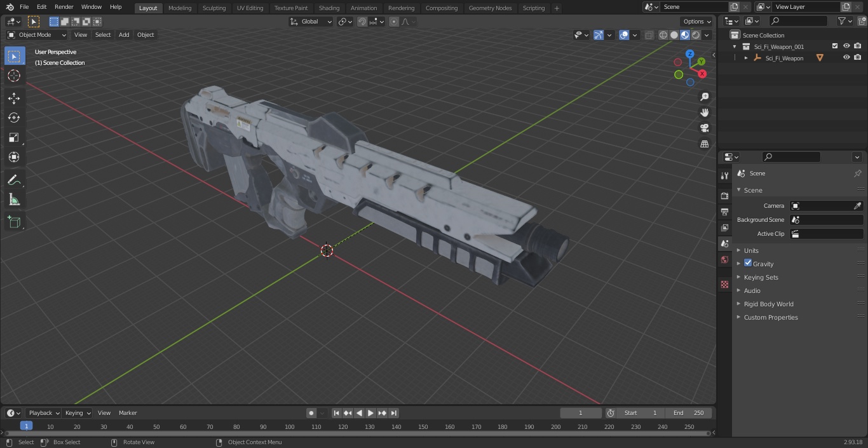Open the World properties tab
Viewport: 868px width, 448px height.
[x=724, y=260]
